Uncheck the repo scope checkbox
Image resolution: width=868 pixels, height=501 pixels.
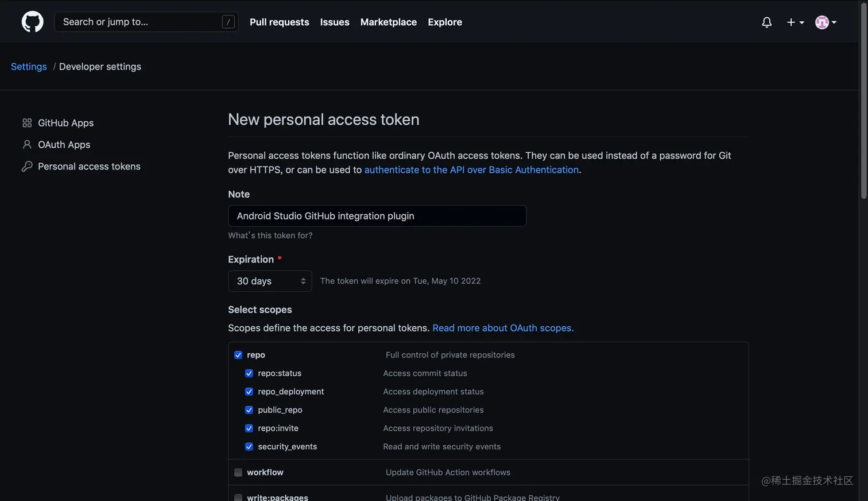[238, 355]
